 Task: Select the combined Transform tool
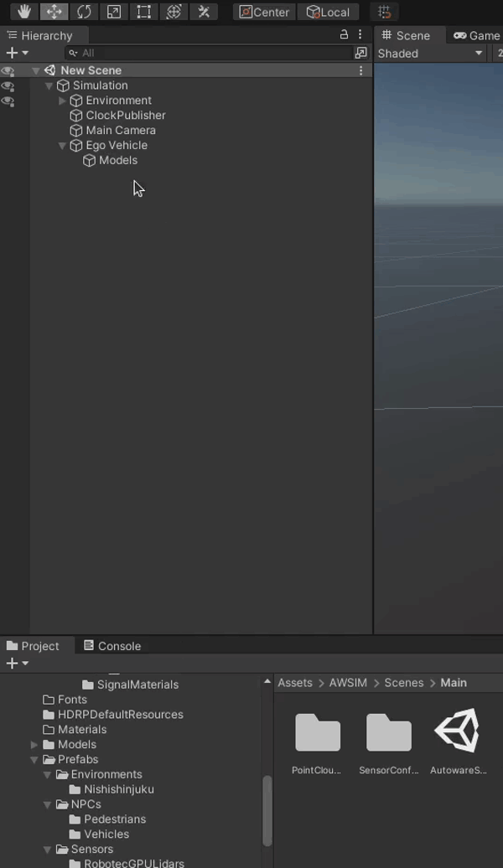pyautogui.click(x=174, y=12)
